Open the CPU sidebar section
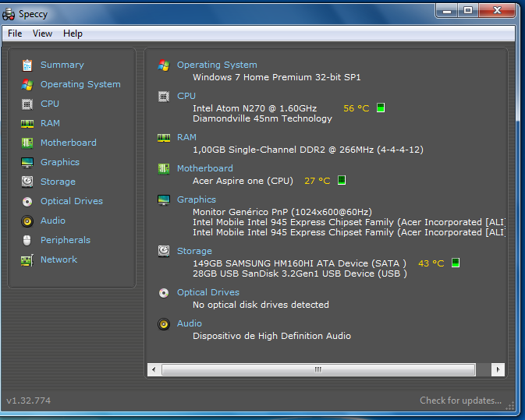This screenshot has width=525, height=420. (50, 104)
